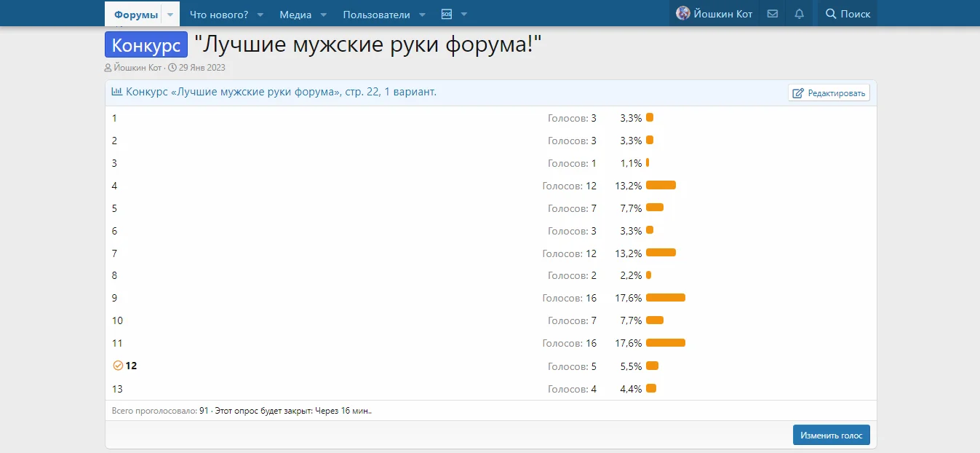Click the Редактировать button
Screen dimensions: 980x453
tap(829, 92)
